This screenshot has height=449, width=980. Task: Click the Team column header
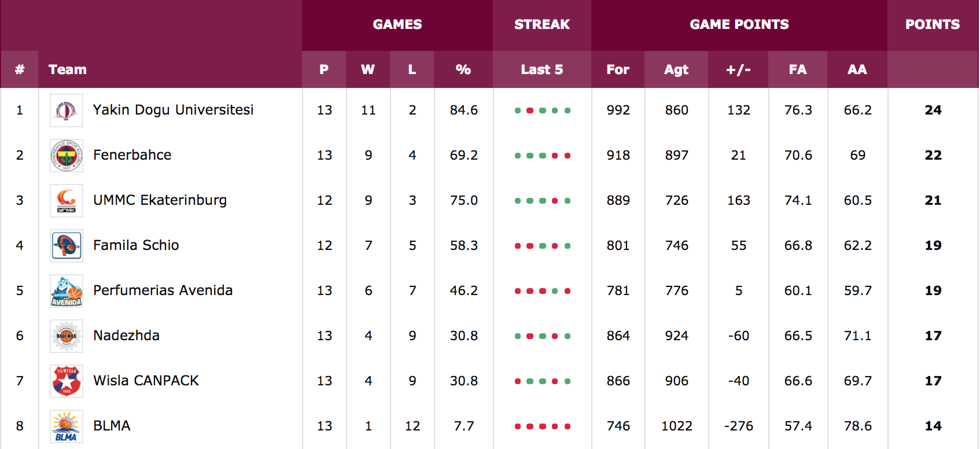click(x=68, y=69)
